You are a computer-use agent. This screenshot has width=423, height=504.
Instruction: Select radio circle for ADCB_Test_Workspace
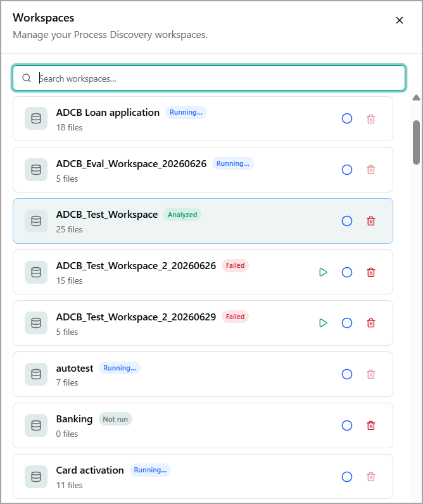[347, 221]
